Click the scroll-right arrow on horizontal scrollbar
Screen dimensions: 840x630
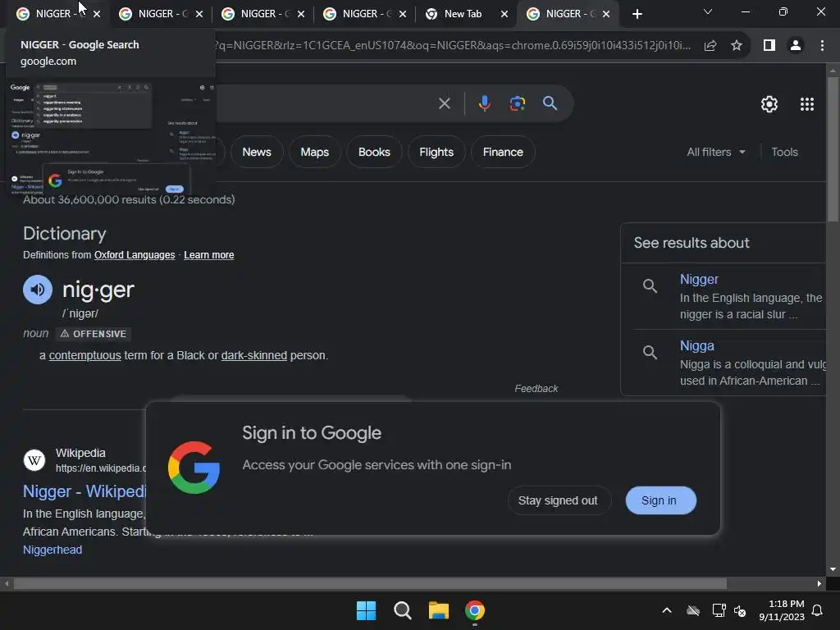pos(819,583)
